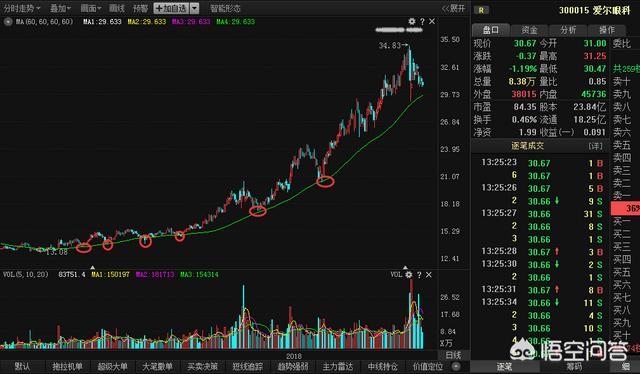Close the MA indicator on main chart
This screenshot has width=640, height=374.
(432, 21)
